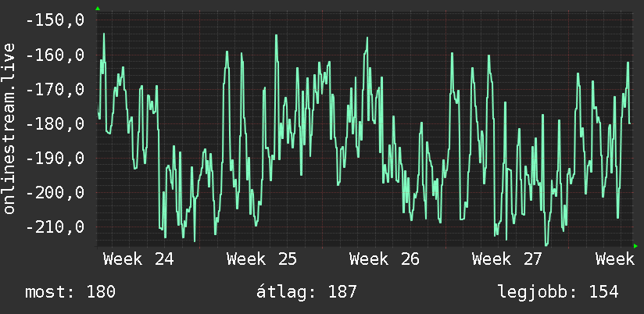The width and height of the screenshot is (644, 314).
Task: Click the -160,0 Y-axis value
Action: [x=55, y=55]
